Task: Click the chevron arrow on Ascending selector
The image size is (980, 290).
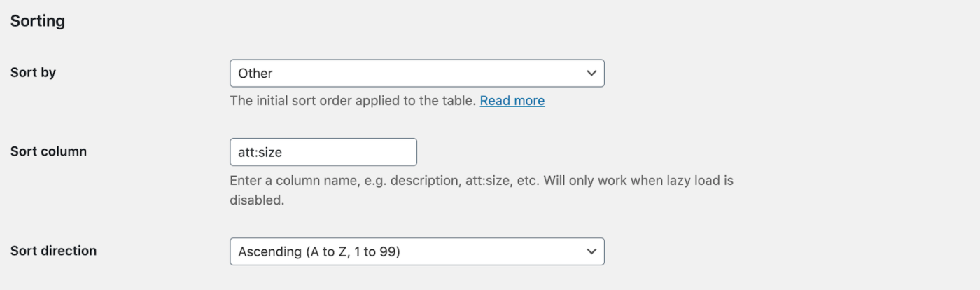Action: 591,251
